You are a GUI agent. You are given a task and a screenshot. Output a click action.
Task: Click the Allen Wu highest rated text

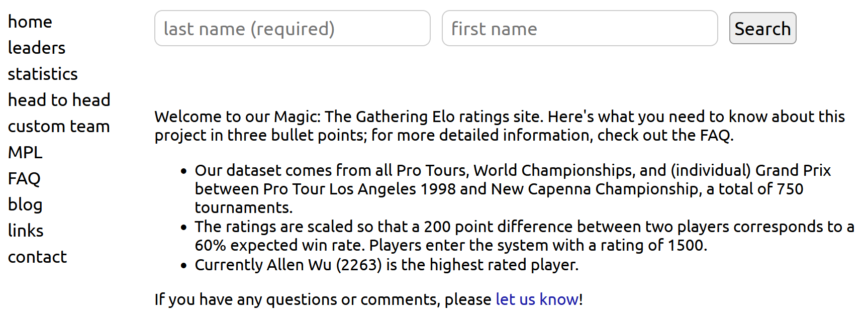(x=387, y=265)
